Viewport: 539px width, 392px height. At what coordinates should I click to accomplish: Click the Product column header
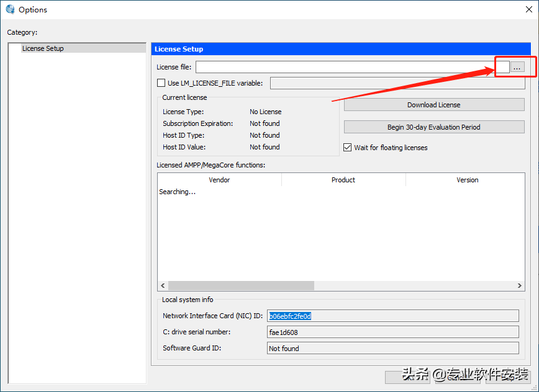point(343,180)
